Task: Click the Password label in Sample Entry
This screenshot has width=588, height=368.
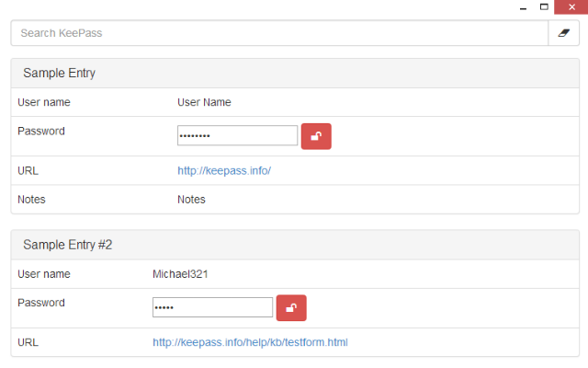Action: tap(41, 131)
